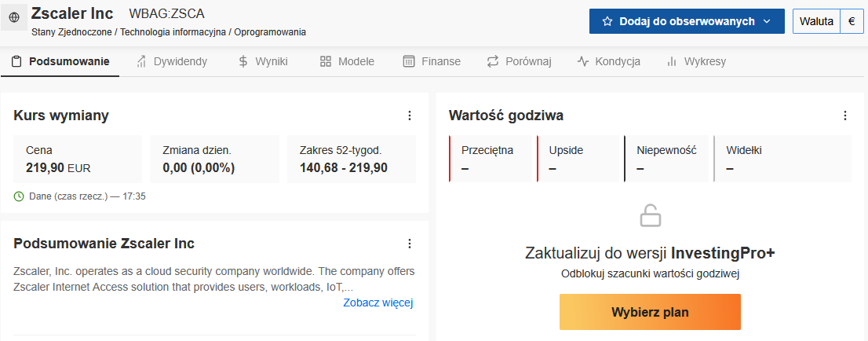Screen dimensions: 868x341
Task: Expand the Dodaj do obserwowanych dropdown arrow
Action: coord(767,22)
